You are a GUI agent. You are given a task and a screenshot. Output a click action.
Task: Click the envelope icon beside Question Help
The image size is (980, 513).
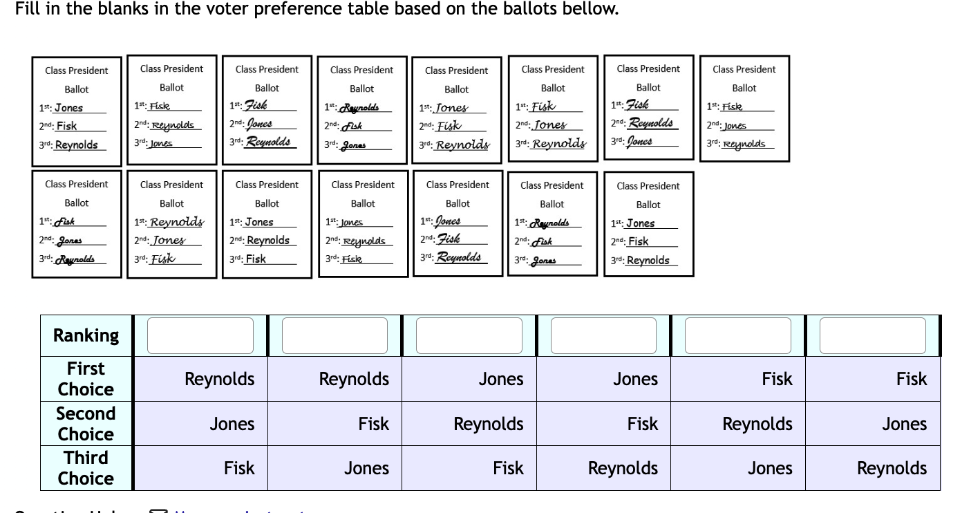[x=159, y=510]
